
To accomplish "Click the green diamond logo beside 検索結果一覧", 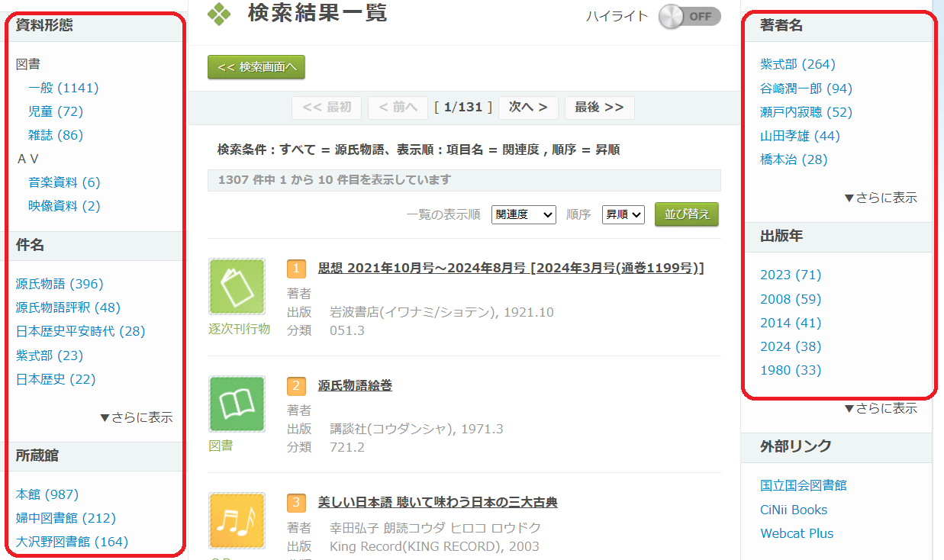I will point(219,14).
